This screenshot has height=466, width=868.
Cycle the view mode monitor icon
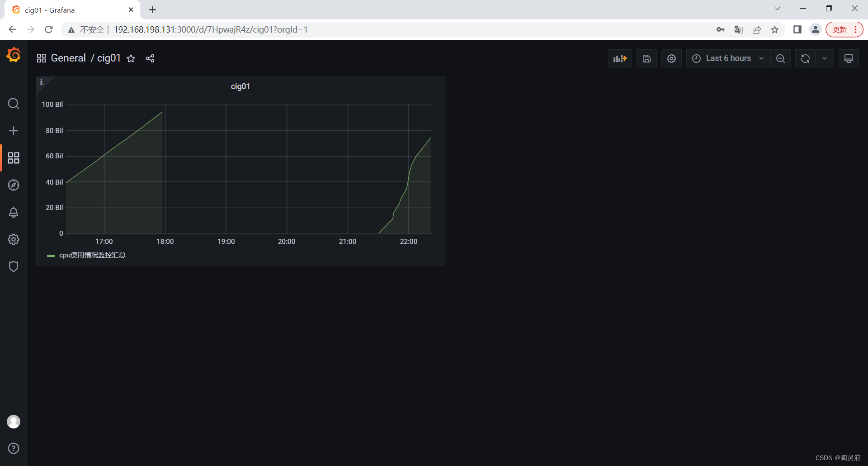point(849,58)
